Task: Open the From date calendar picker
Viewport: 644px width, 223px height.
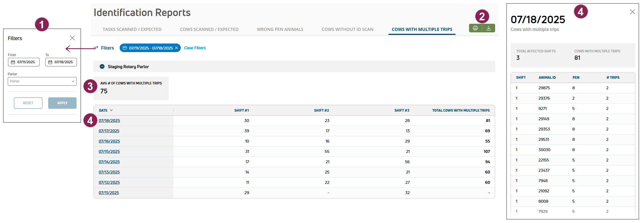Action: (x=13, y=62)
